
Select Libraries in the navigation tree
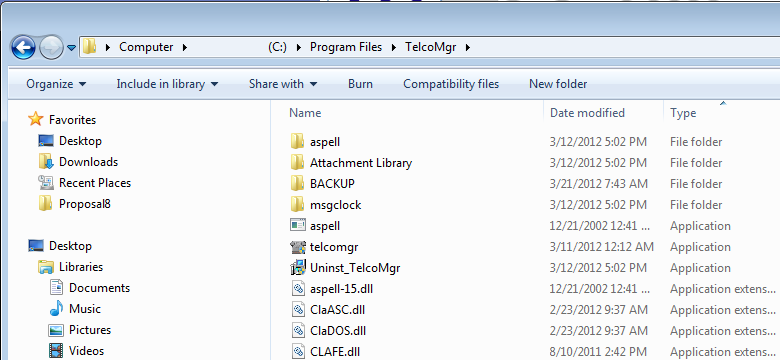(x=81, y=267)
